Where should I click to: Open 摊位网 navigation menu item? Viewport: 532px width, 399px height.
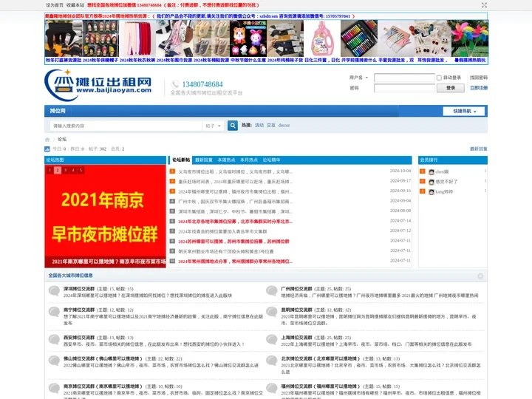click(x=58, y=111)
